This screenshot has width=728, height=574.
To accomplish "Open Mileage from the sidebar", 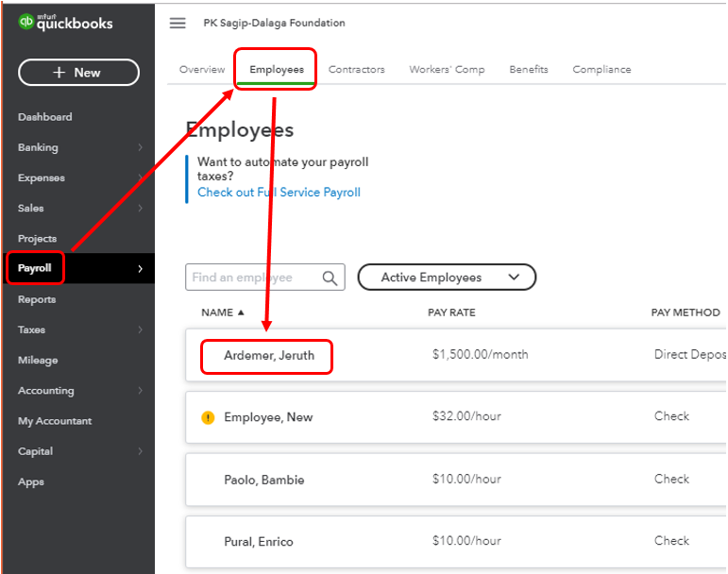I will click(x=38, y=360).
